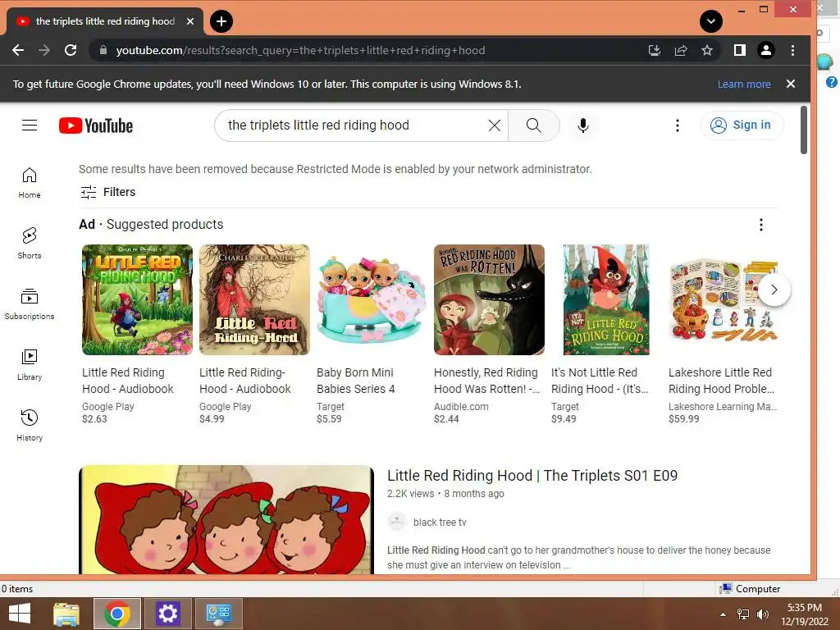
Task: Open History in the sidebar
Action: tap(30, 426)
